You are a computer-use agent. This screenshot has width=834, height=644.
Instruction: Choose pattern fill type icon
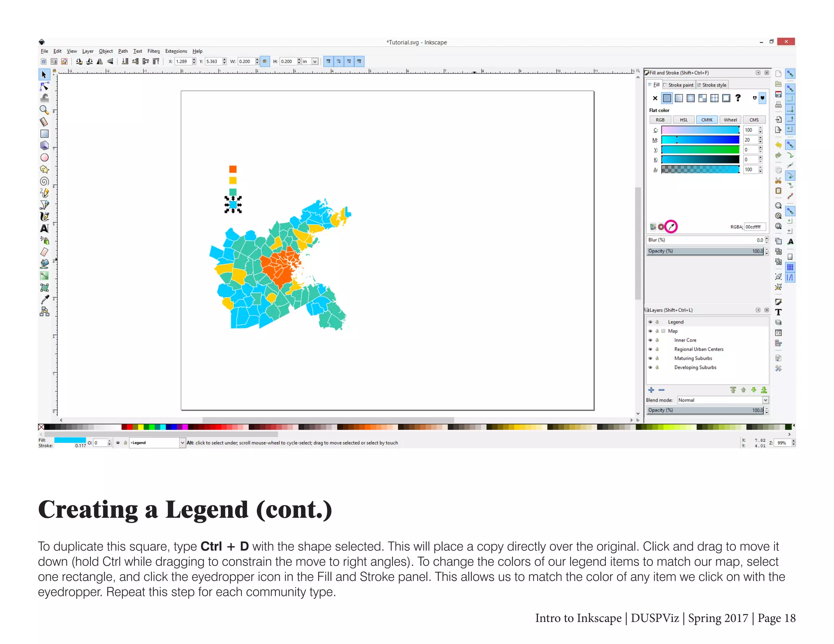pyautogui.click(x=702, y=98)
